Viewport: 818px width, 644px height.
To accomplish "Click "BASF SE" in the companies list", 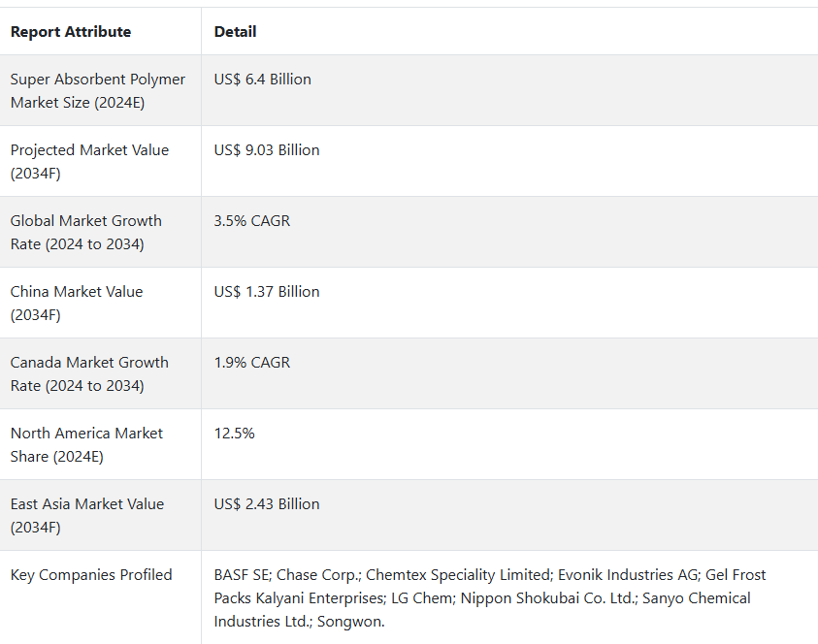I will point(243,575).
